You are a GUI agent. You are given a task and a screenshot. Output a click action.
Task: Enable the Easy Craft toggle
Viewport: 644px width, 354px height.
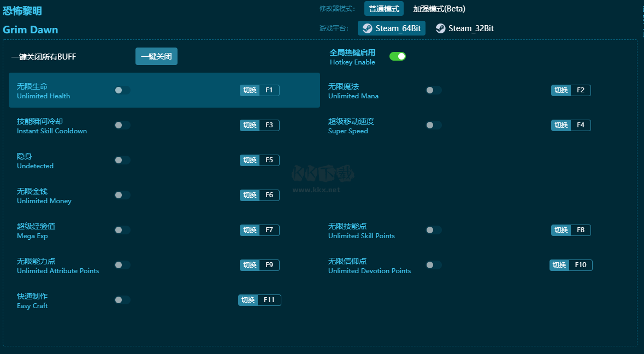pyautogui.click(x=122, y=300)
